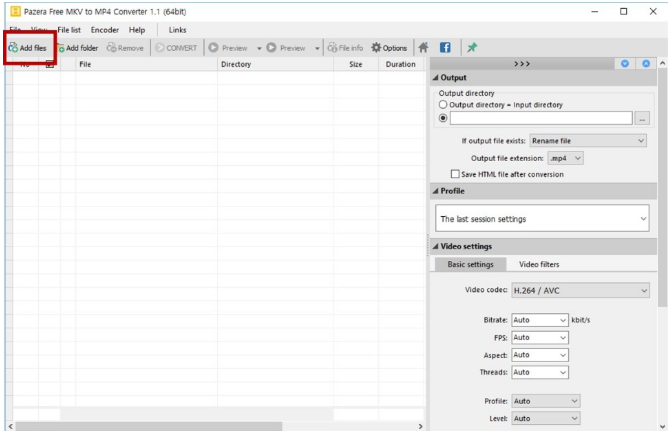Open the Threads dropdown
672x435 pixels.
pyautogui.click(x=540, y=372)
